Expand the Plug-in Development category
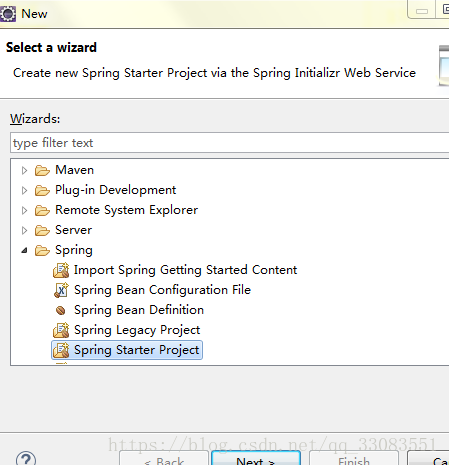Image resolution: width=449 pixels, height=465 pixels. coord(24,190)
